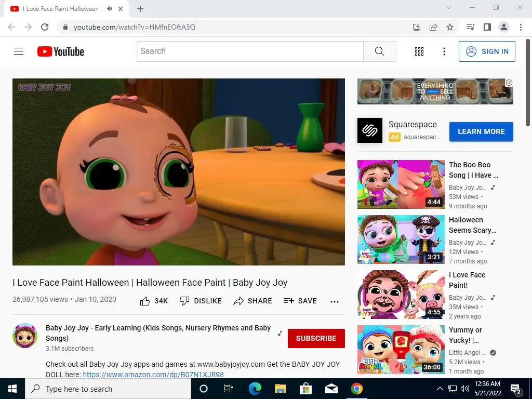Play I Love Face Paint! thumbnail
Image resolution: width=532 pixels, height=399 pixels.
pos(401,295)
